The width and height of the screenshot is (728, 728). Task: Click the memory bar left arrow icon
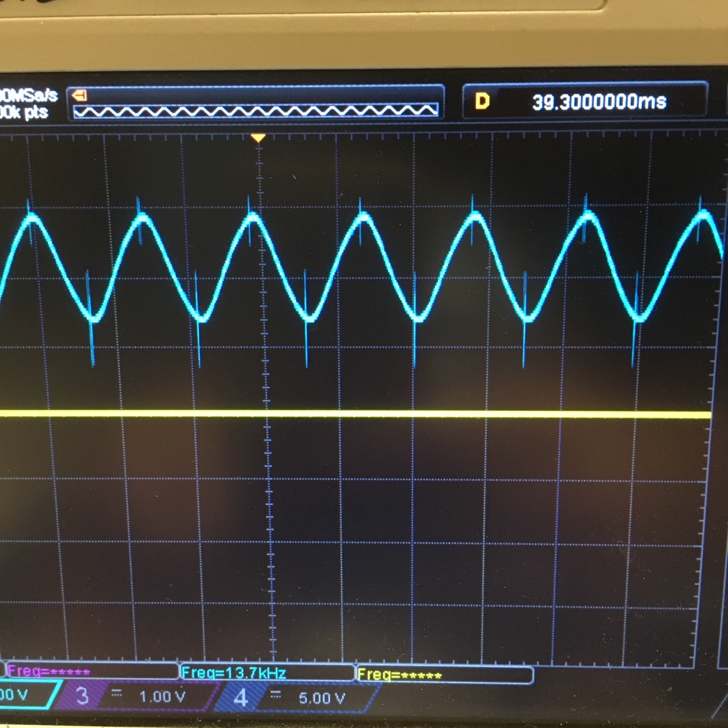click(79, 95)
